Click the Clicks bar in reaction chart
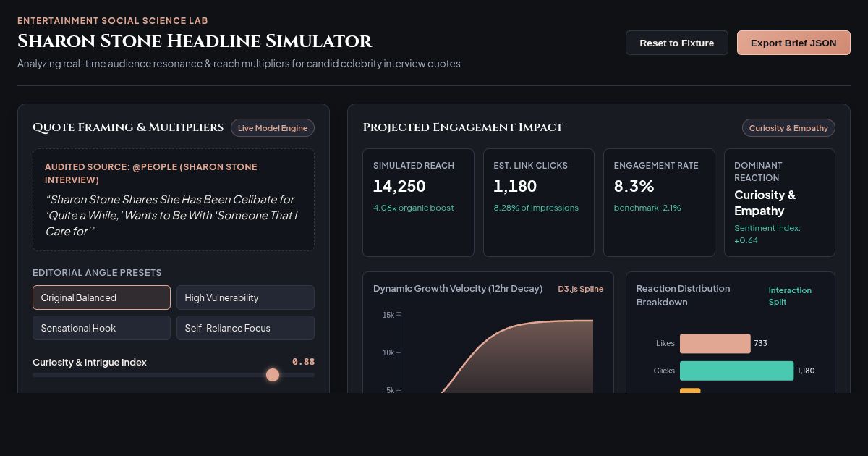The image size is (868, 456). coord(737,371)
